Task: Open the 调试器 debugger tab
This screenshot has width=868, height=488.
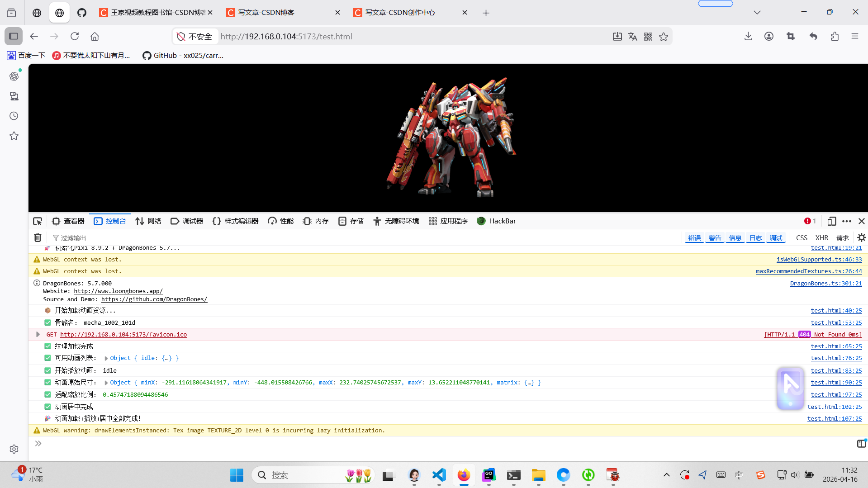Action: click(187, 221)
